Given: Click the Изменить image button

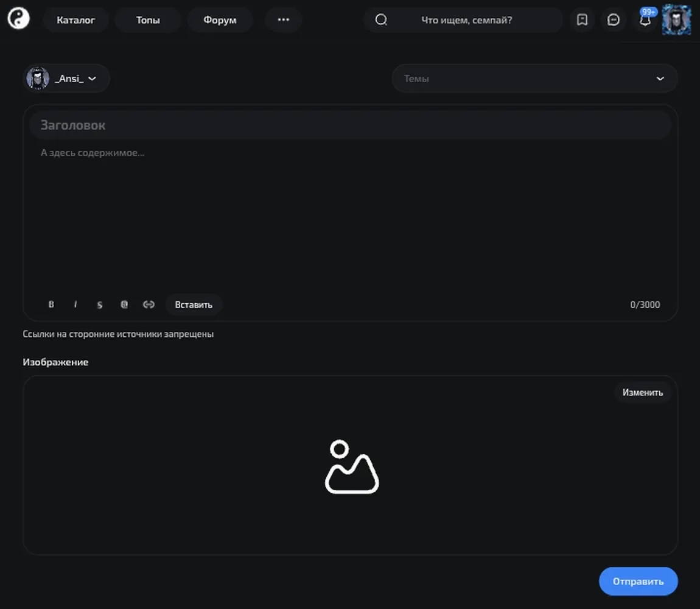Looking at the screenshot, I should click(x=642, y=392).
